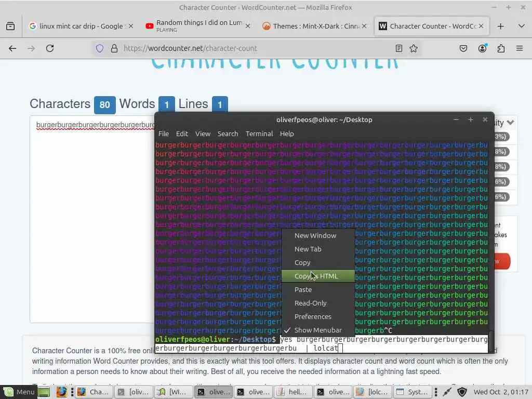
Task: Go back with the browser back arrow
Action: coord(12,48)
